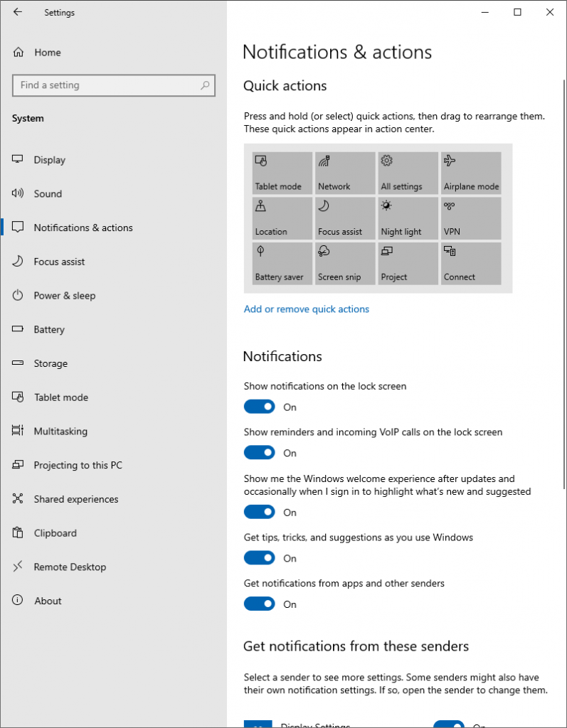Select the Screen snip quick action tile
The height and width of the screenshot is (728, 567).
tap(345, 263)
